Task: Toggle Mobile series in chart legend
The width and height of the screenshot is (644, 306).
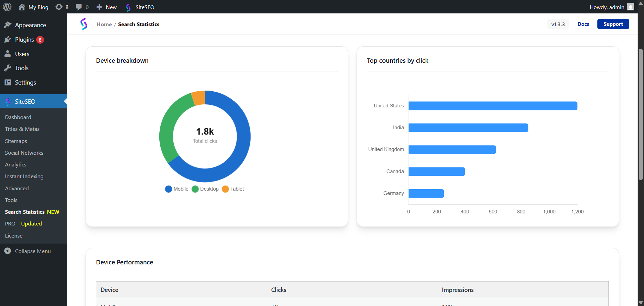Action: (177, 189)
